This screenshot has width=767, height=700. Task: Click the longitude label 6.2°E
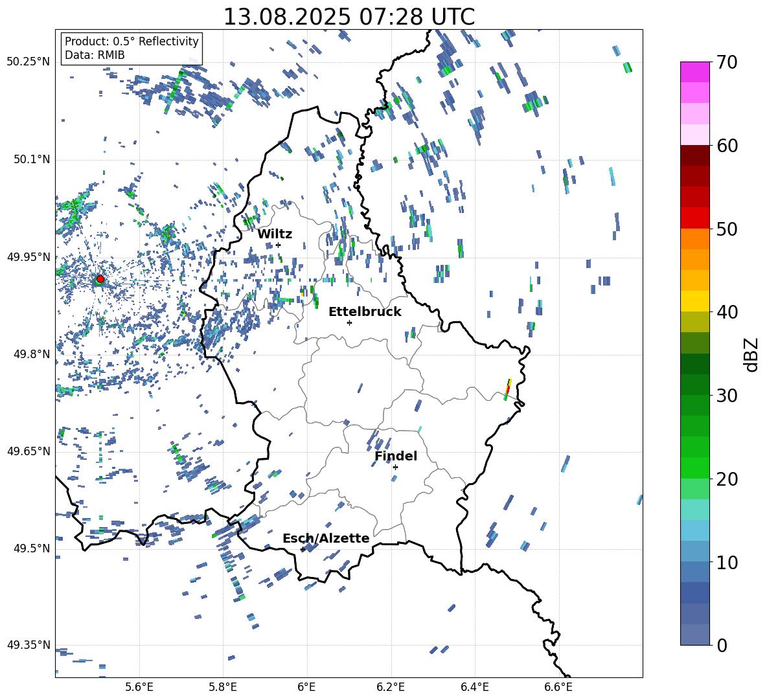point(391,687)
